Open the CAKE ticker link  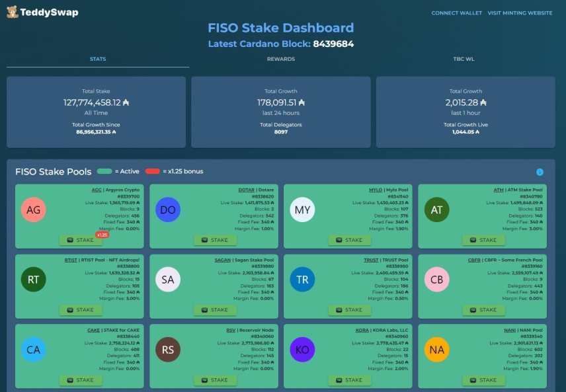click(x=93, y=331)
